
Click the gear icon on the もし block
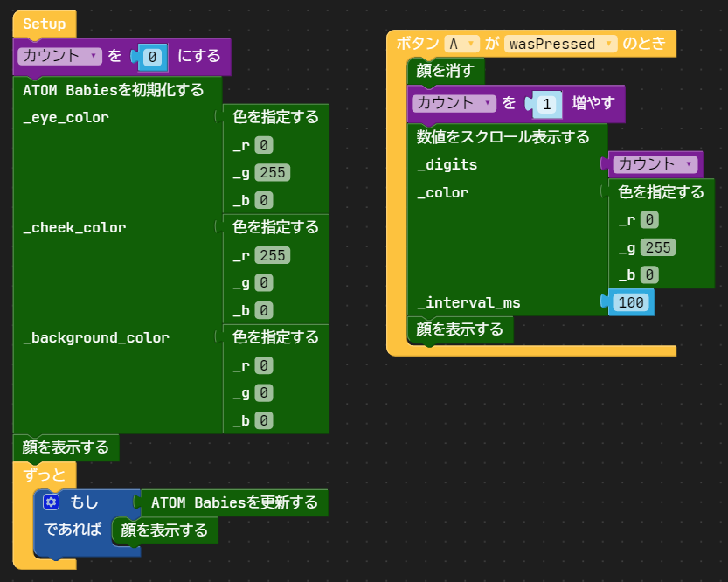(51, 502)
